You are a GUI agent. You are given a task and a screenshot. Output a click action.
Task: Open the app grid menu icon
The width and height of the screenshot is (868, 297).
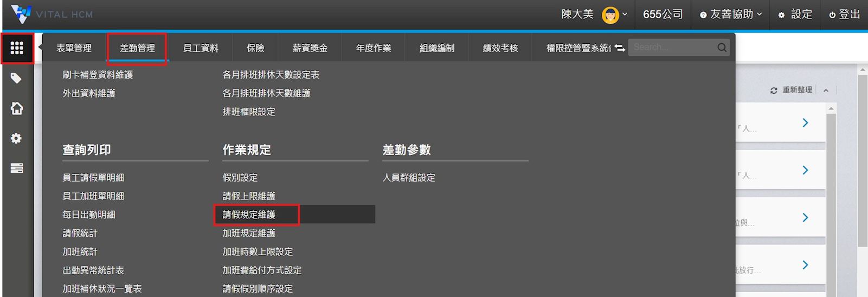[17, 48]
